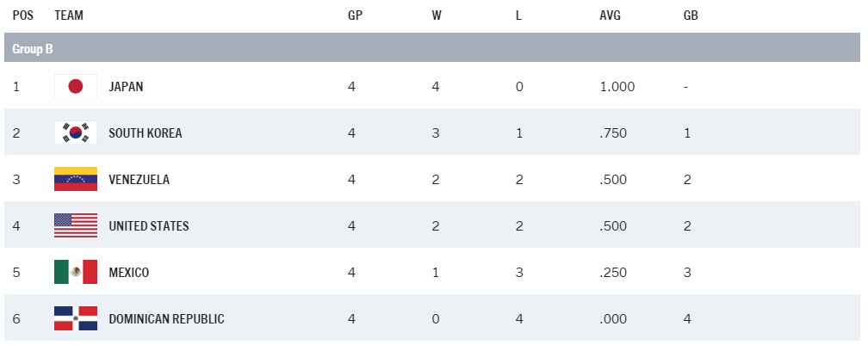Screen dimensions: 868x345
Task: Sort by the L column header
Action: (518, 15)
